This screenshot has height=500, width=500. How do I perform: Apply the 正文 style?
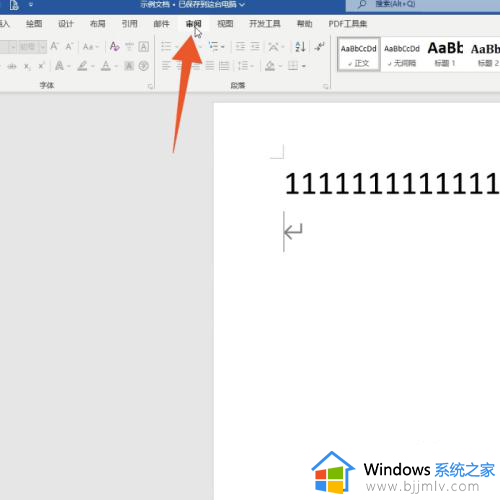(359, 55)
